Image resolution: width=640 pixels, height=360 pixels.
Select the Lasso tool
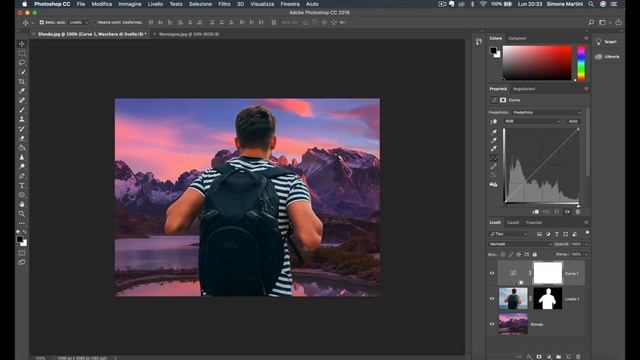click(x=22, y=62)
